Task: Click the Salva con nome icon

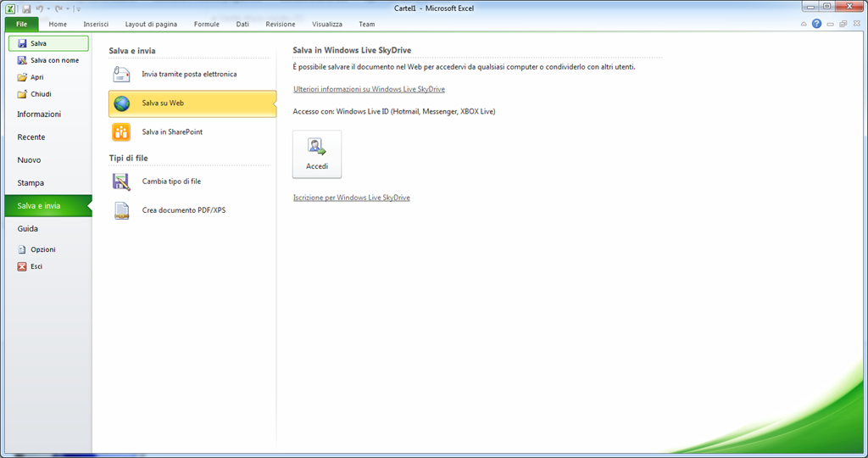Action: click(x=22, y=60)
